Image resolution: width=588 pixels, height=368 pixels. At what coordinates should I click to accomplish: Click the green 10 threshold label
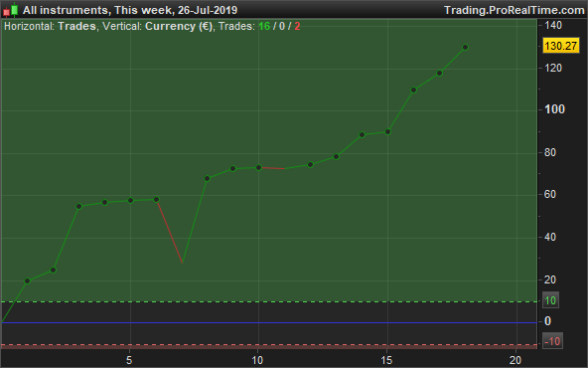coord(550,300)
